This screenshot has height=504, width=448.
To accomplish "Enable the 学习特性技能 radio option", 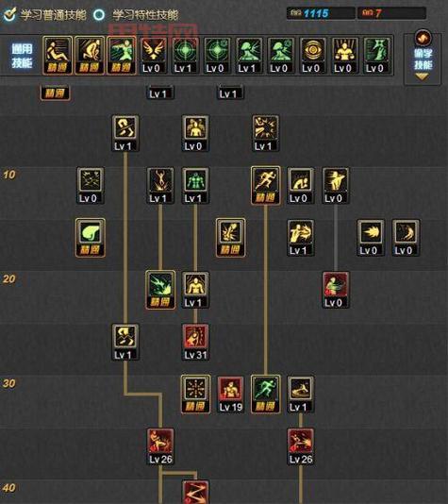I will [136, 14].
